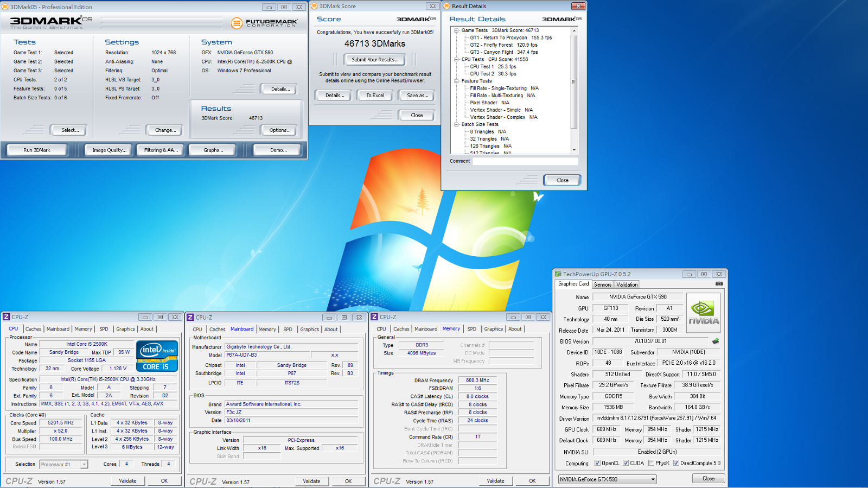Image resolution: width=868 pixels, height=488 pixels.
Task: Click the NVIDIA logo in GPU-Z
Action: point(704,313)
